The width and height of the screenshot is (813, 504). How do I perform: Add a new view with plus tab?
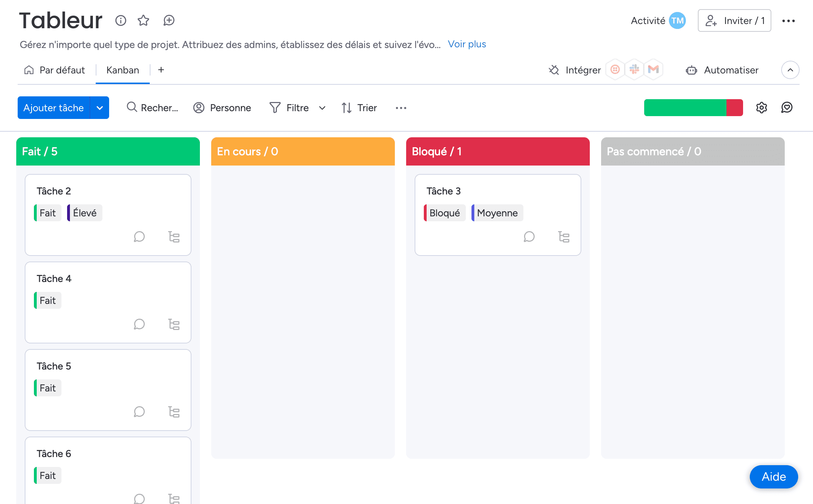(161, 70)
